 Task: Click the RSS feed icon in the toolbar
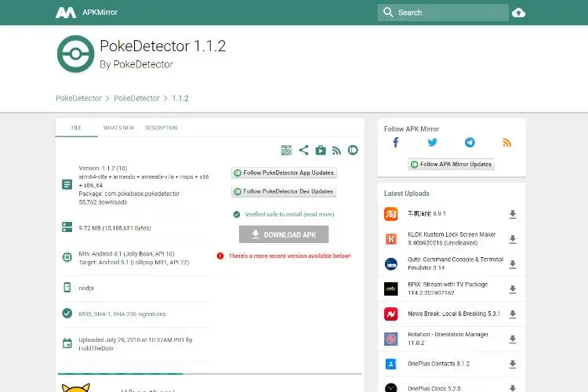tap(337, 151)
